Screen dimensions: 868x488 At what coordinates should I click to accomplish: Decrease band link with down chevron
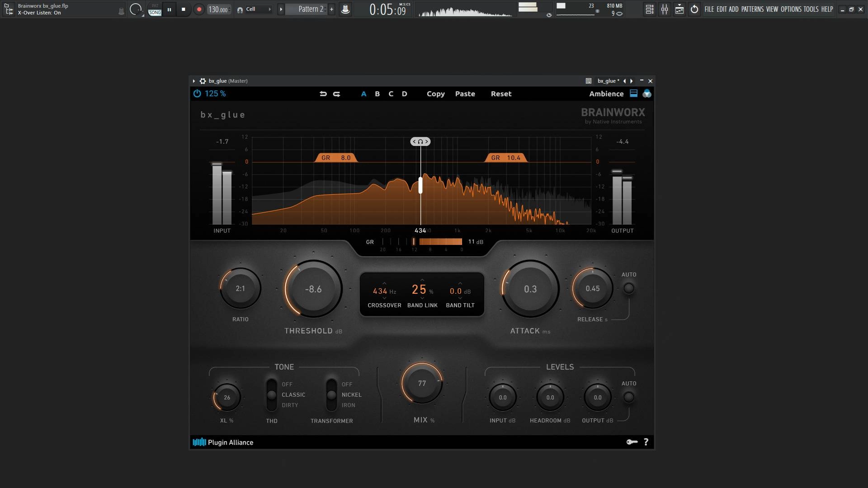(422, 298)
